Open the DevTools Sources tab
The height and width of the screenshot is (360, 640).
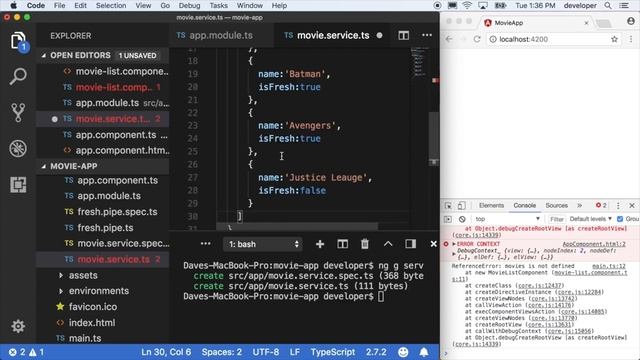556,206
